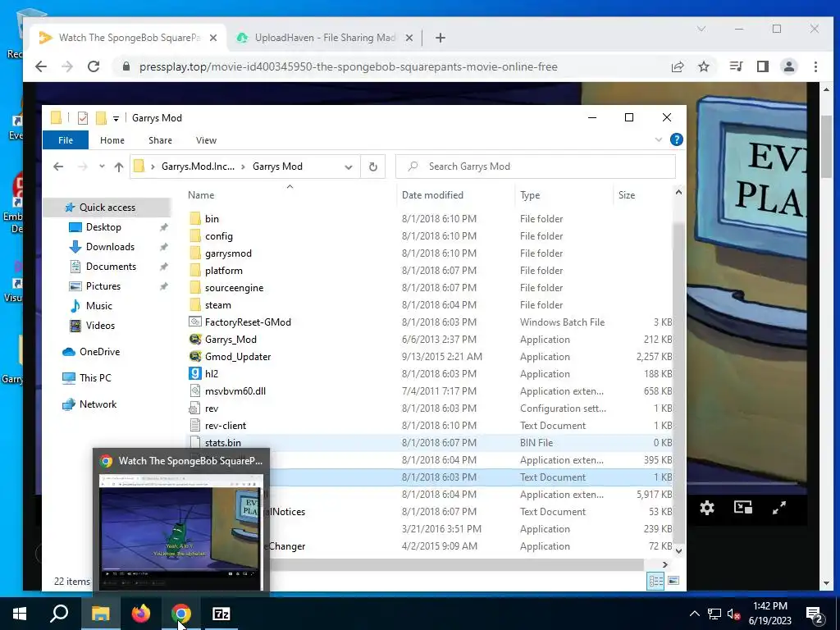This screenshot has height=630, width=840.
Task: Click the Chrome URL address bar
Action: 348,66
